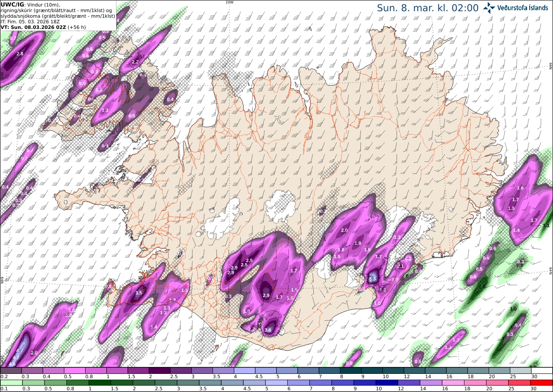553x392 pixels.
Task: Select the white snow legend swatch labeled 30
Action: (542, 370)
